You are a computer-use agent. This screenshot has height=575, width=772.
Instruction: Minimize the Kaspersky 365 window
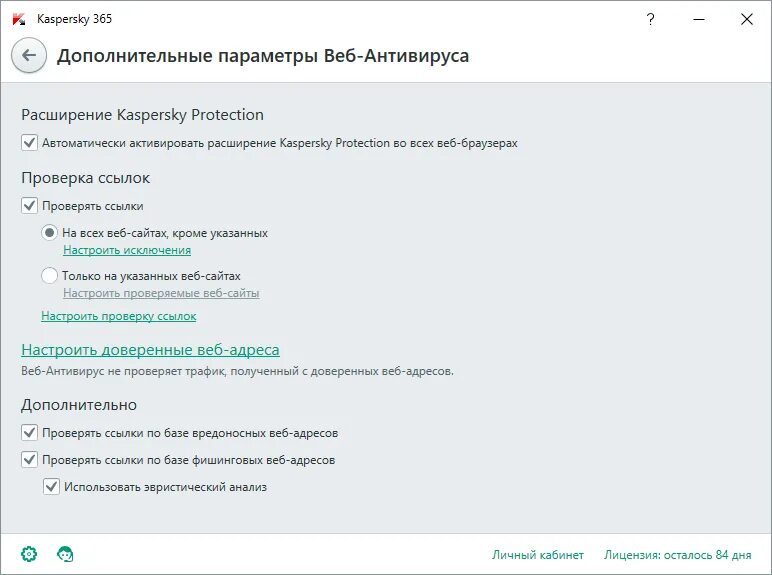click(699, 19)
